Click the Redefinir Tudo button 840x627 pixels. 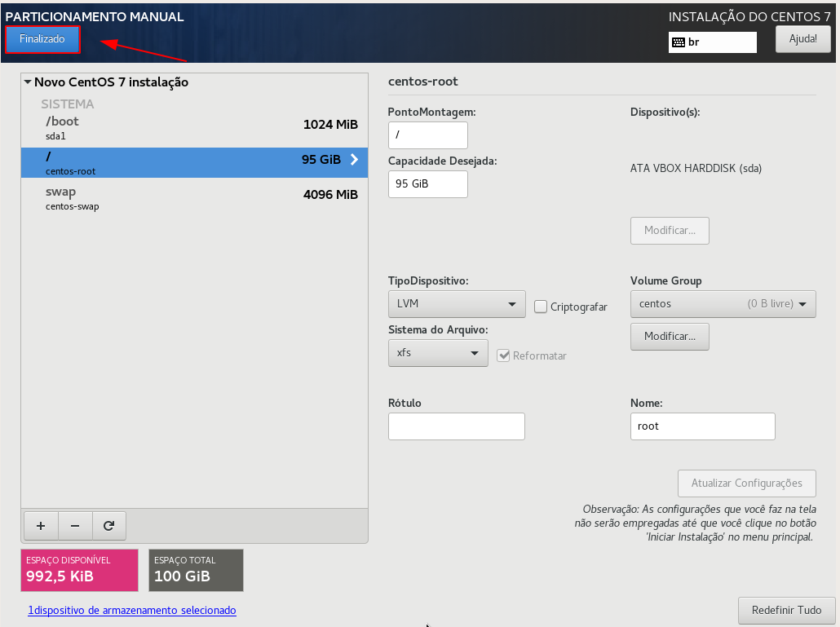click(x=786, y=611)
